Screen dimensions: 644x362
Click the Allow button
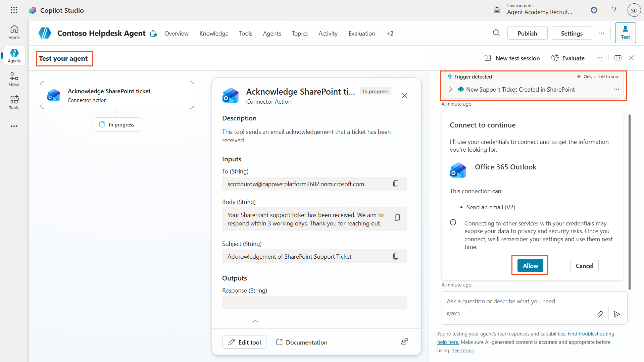[x=530, y=266]
